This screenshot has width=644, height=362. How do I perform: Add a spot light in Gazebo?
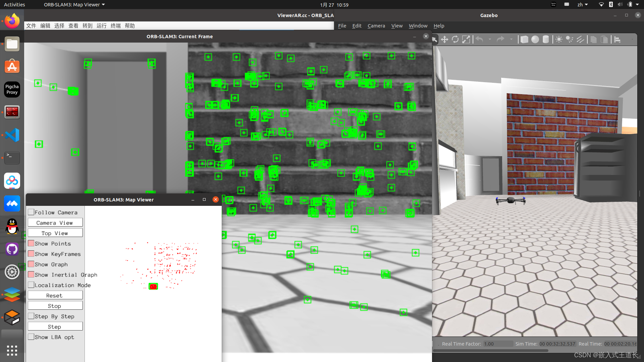[x=570, y=40]
